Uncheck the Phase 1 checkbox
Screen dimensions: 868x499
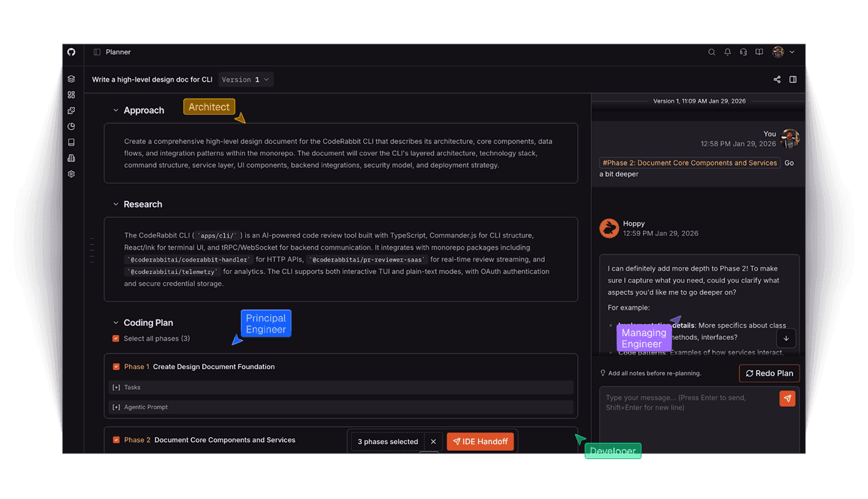click(116, 367)
